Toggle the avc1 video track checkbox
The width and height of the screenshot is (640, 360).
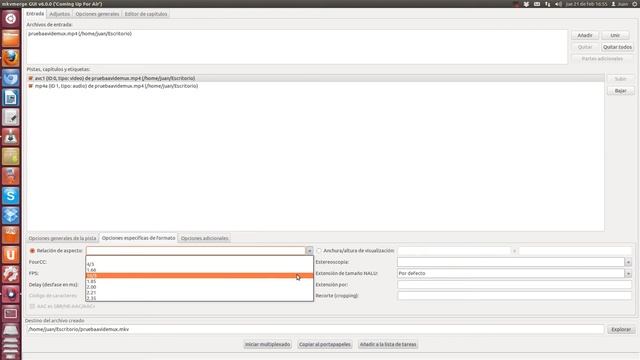click(x=31, y=78)
